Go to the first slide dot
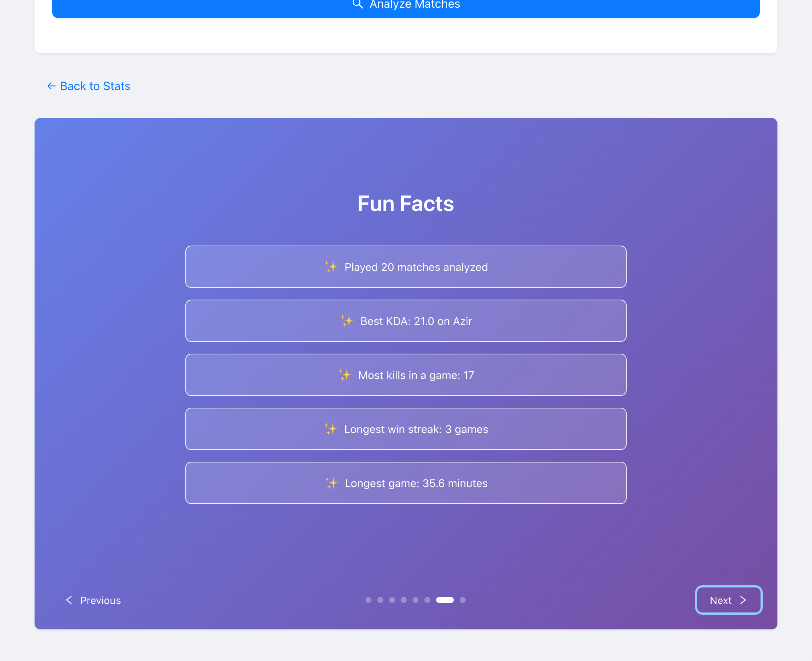Image resolution: width=812 pixels, height=661 pixels. pyautogui.click(x=368, y=600)
